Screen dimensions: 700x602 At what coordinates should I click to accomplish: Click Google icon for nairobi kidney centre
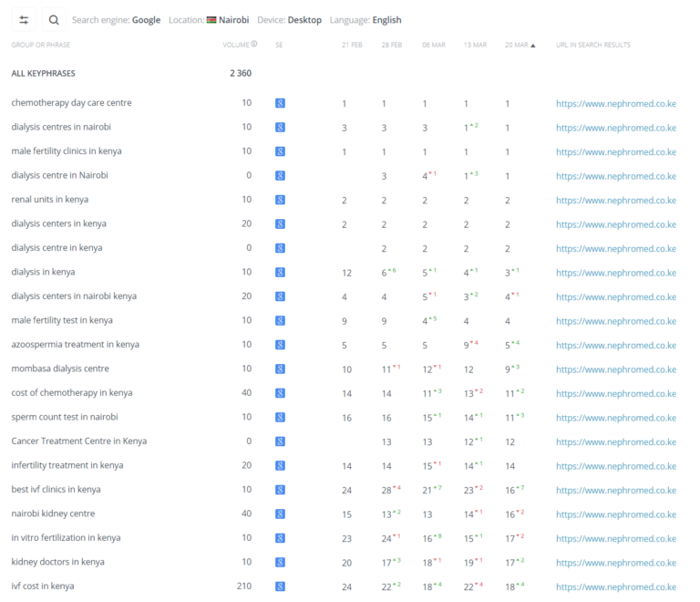pyautogui.click(x=280, y=514)
